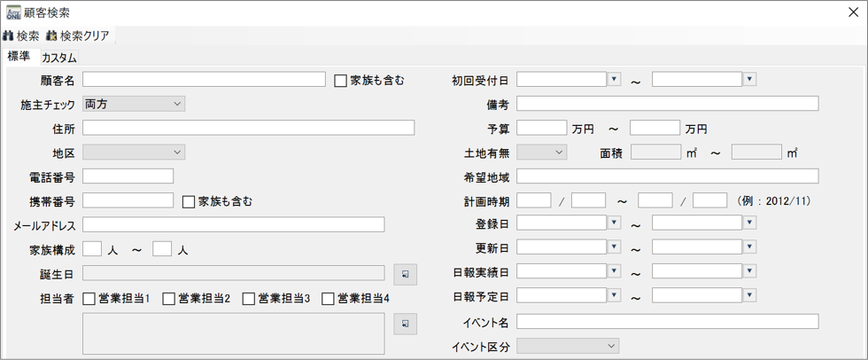This screenshot has width=868, height=360.
Task: Click the 計画時期 end month field
Action: [x=709, y=200]
